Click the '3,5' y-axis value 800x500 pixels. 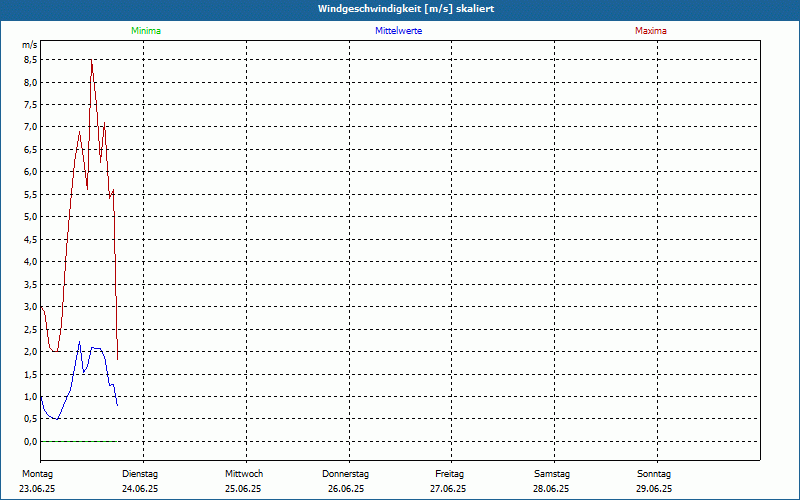(31, 284)
